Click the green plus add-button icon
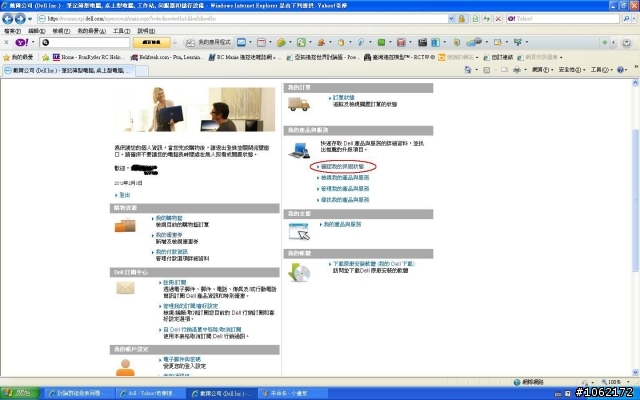The width and height of the screenshot is (640, 400). pos(604,42)
